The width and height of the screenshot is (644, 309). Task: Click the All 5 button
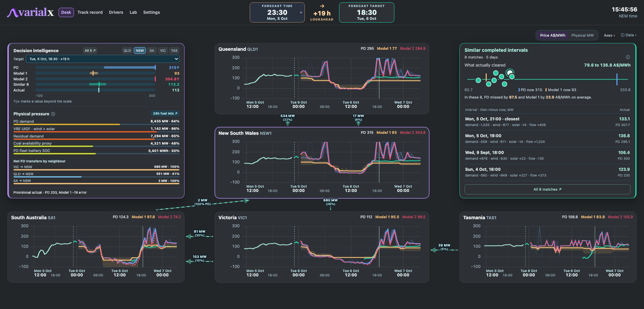(90, 50)
